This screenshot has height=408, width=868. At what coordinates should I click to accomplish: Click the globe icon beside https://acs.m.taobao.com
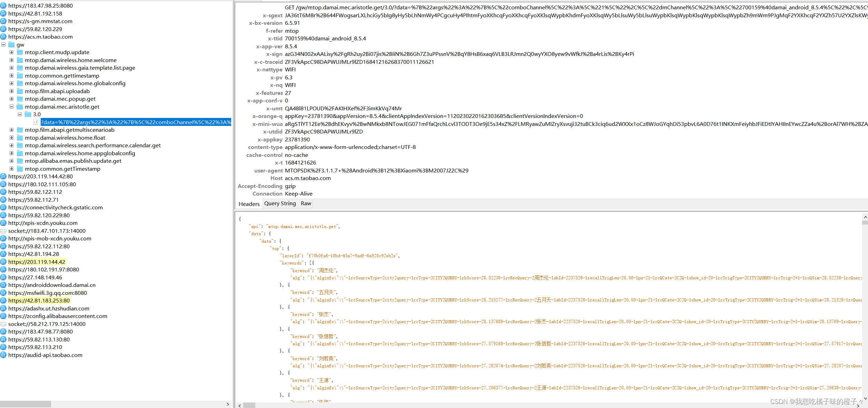3,37
